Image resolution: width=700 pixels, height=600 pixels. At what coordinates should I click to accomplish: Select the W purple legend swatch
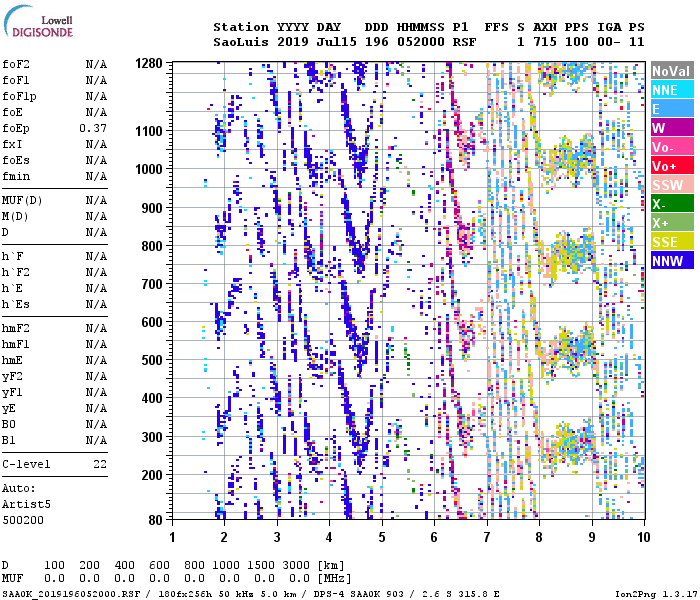[x=672, y=128]
